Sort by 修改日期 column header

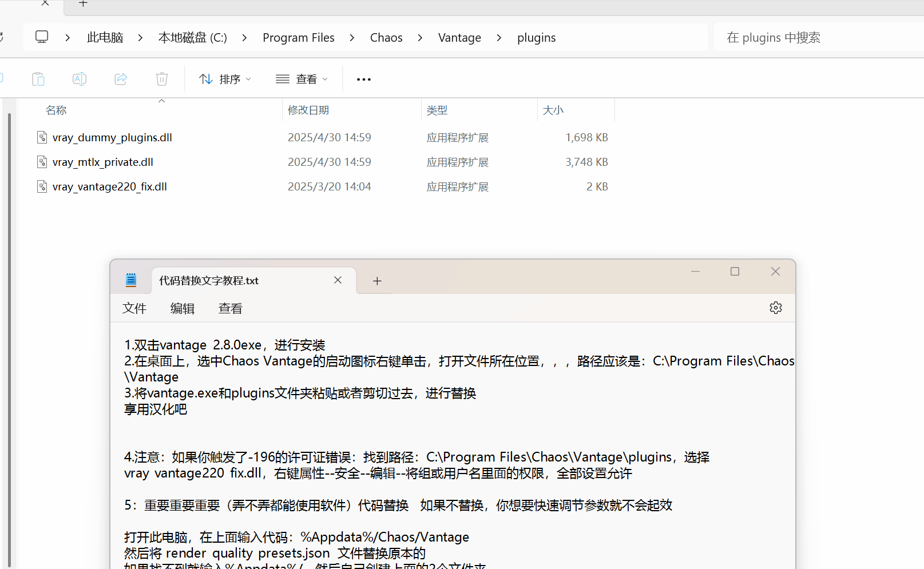(x=308, y=110)
